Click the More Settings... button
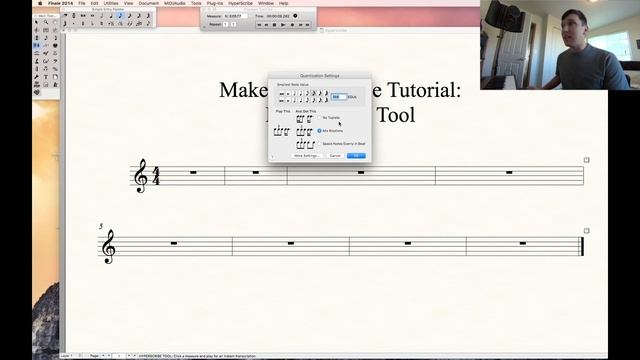The width and height of the screenshot is (640, 360). point(307,156)
